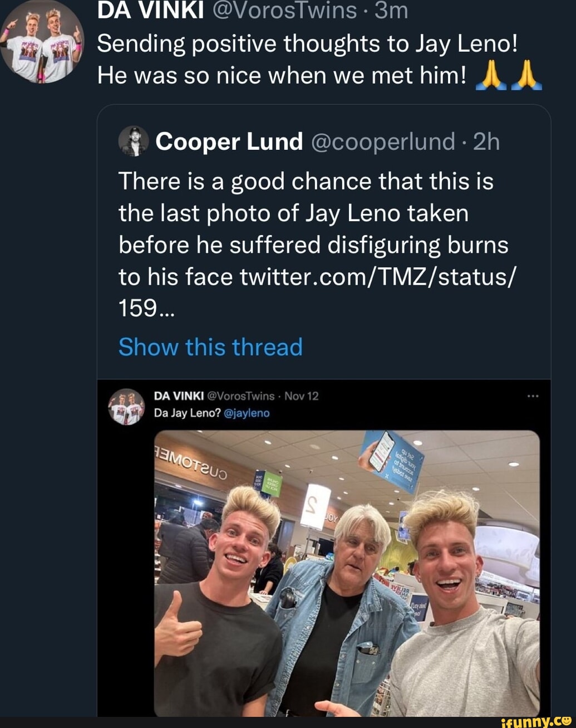This screenshot has width=576, height=728.
Task: Open the Nov 12 timestamp in embedded tweet
Action: [x=301, y=396]
